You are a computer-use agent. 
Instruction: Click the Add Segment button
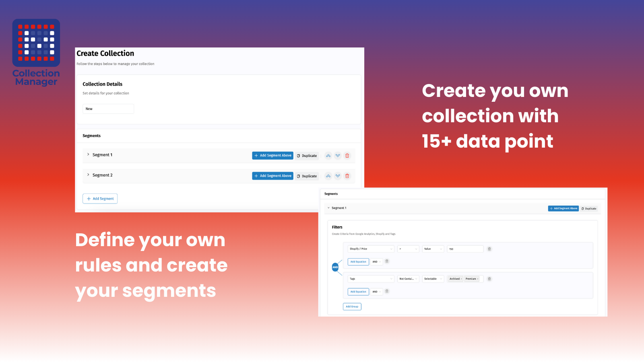(x=100, y=198)
